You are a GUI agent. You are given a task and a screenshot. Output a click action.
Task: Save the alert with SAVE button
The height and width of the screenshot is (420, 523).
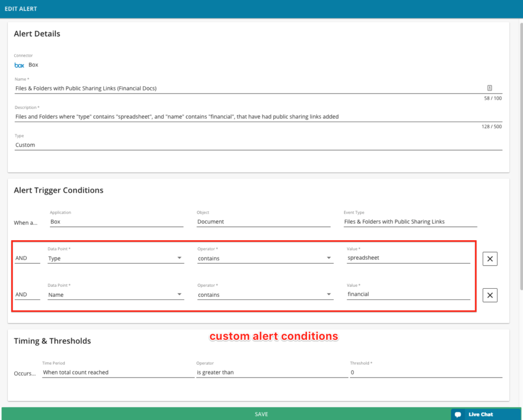point(261,414)
